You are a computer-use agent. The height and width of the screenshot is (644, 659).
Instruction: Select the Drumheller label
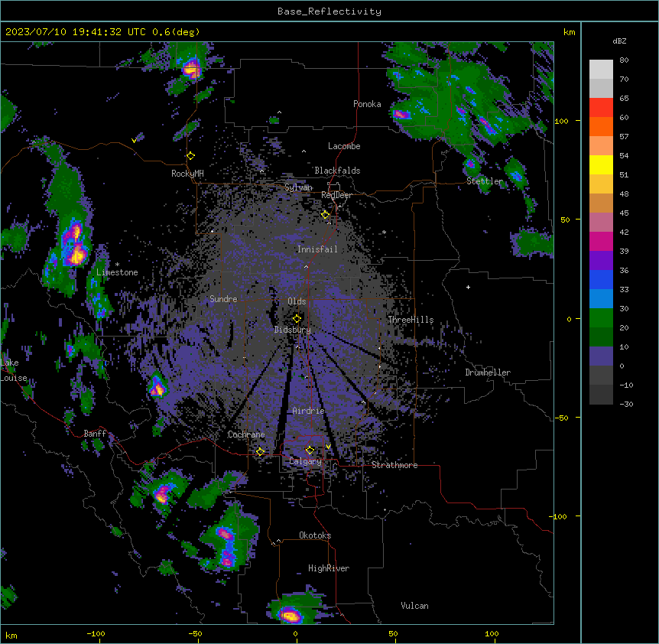[488, 372]
